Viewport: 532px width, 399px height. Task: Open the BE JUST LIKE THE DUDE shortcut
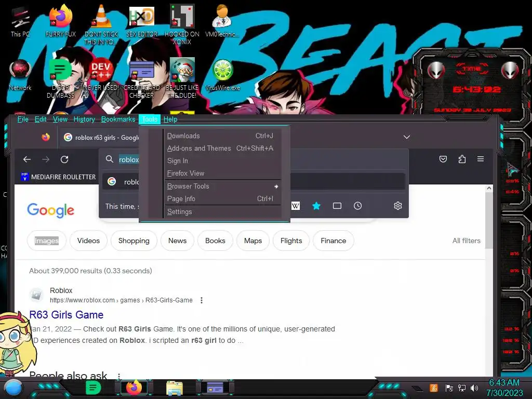click(182, 79)
